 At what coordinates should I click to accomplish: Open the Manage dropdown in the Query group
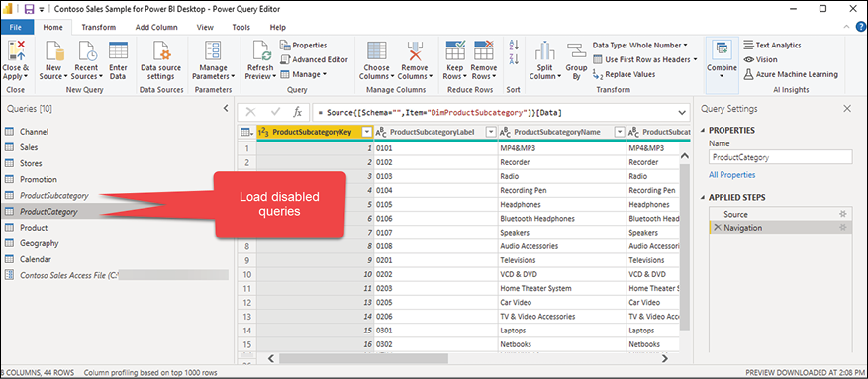pyautogui.click(x=304, y=74)
